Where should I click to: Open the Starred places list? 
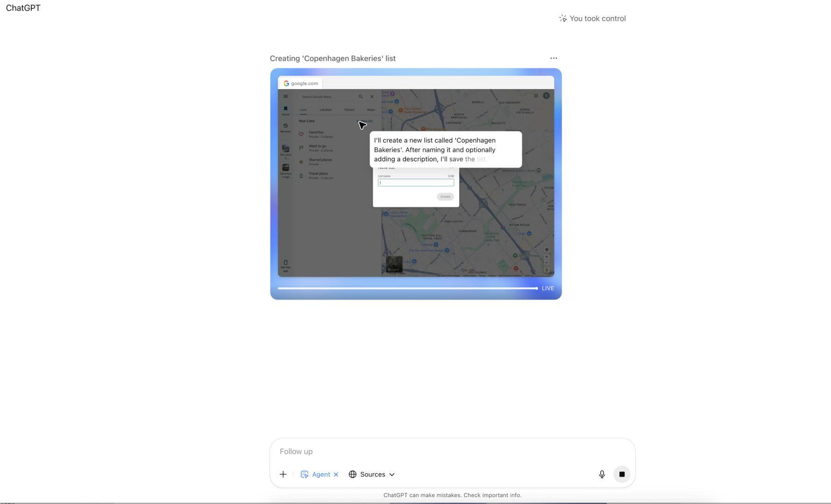click(336, 162)
